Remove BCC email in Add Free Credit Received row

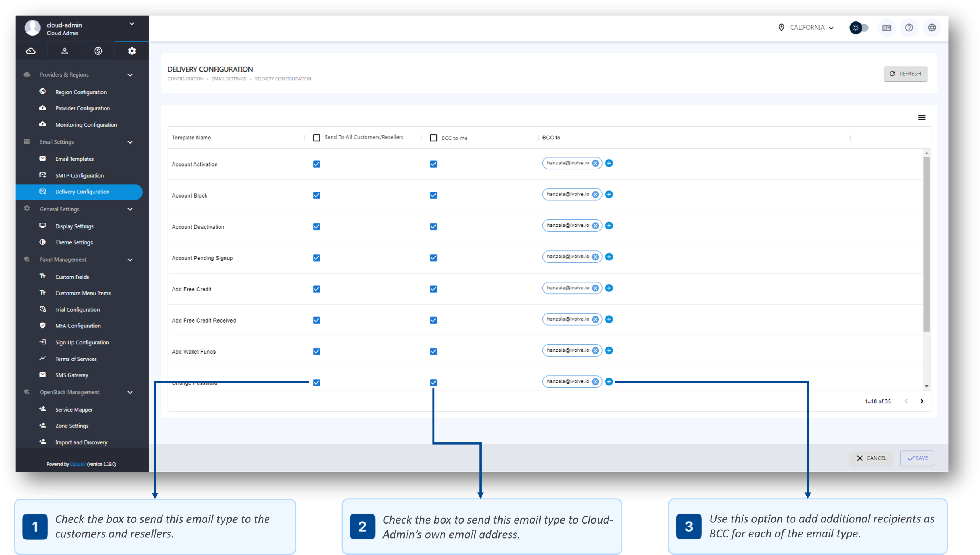pos(595,319)
